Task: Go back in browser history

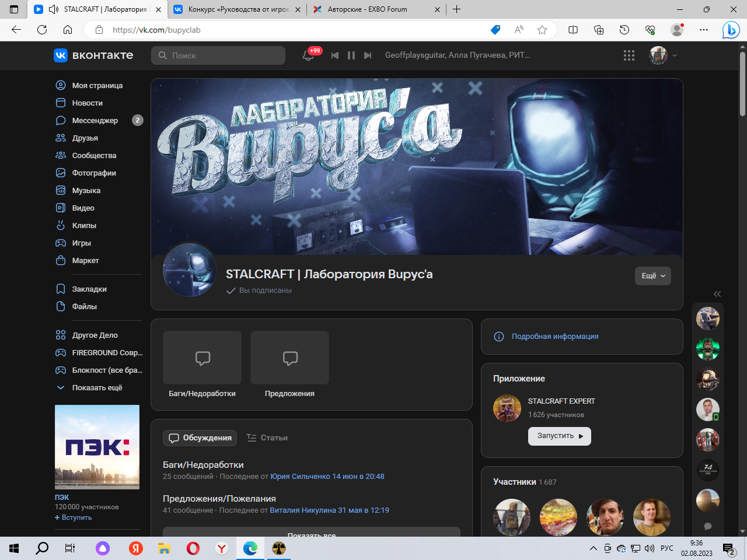Action: click(16, 30)
